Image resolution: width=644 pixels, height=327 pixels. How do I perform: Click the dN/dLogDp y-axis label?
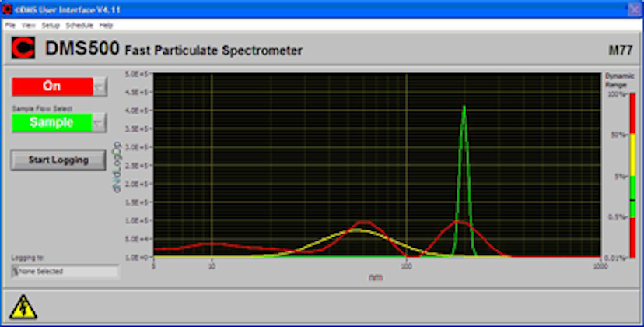coord(117,167)
